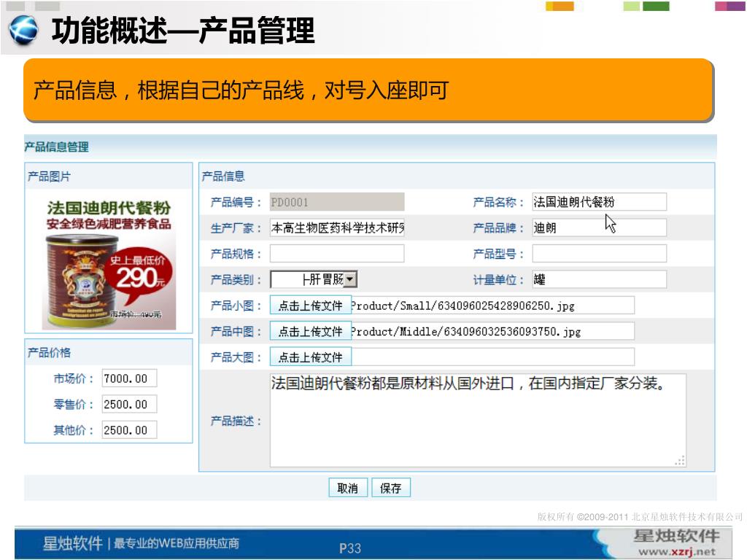Click the 产品小图 file path field
The height and width of the screenshot is (560, 747).
pyautogui.click(x=492, y=306)
